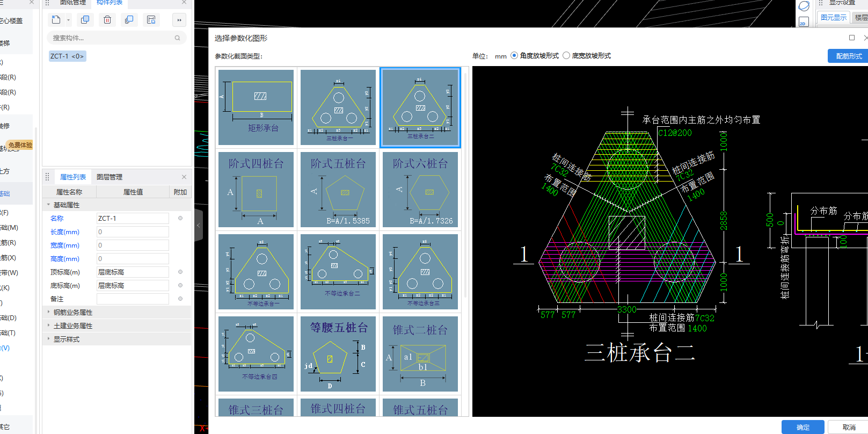The image size is (868, 434).
Task: Click the 宽度(mm) value field
Action: (x=133, y=245)
